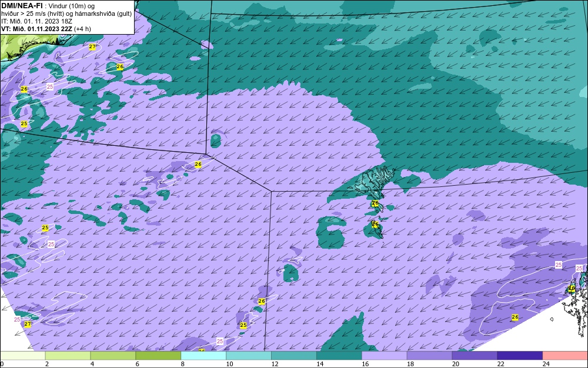Pick the medium green 4–6 m/s legend swatch
The width and height of the screenshot is (588, 368).
click(x=113, y=356)
